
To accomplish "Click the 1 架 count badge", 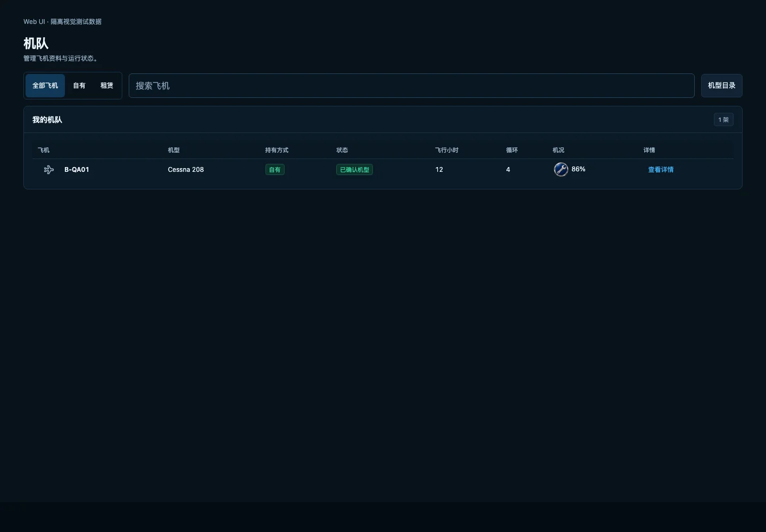I will (x=723, y=120).
